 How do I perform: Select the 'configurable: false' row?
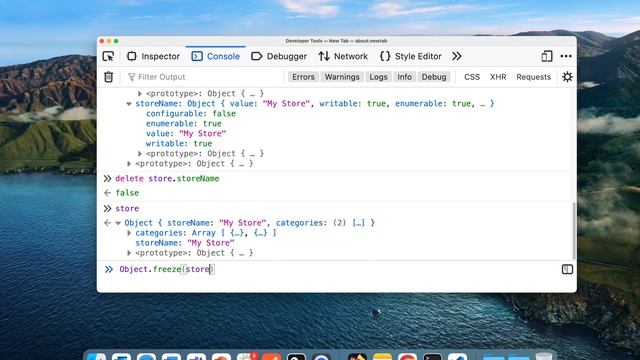[191, 113]
